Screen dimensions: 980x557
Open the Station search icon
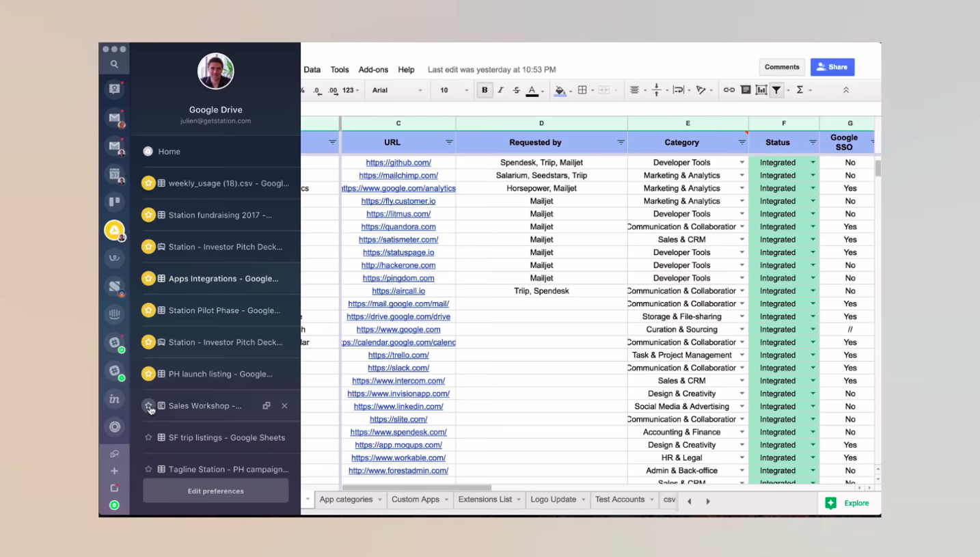(x=114, y=64)
